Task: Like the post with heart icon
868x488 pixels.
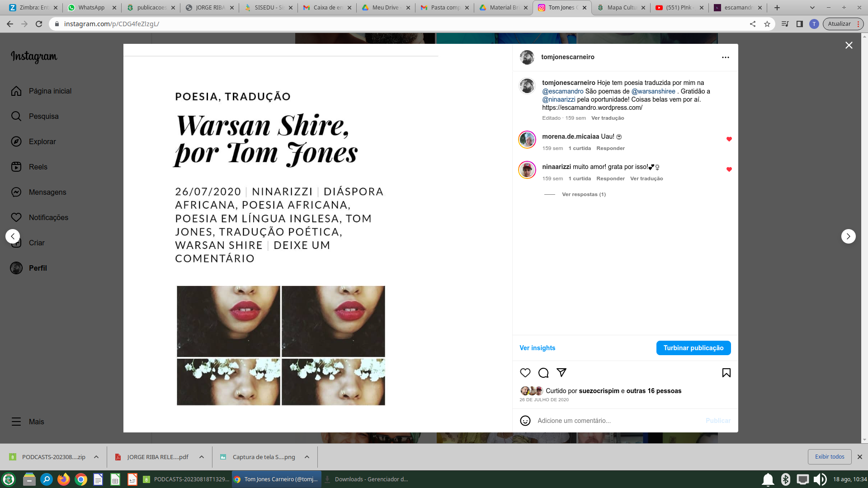Action: [x=525, y=373]
